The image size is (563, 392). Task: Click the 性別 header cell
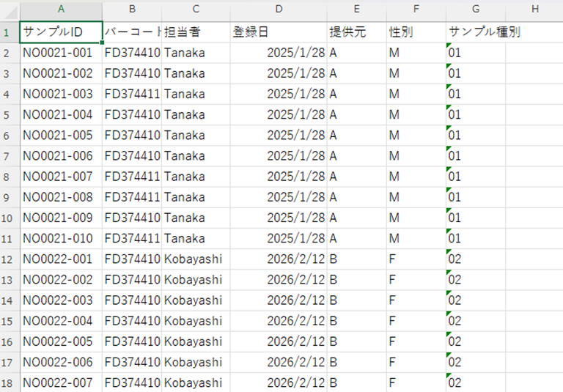416,32
